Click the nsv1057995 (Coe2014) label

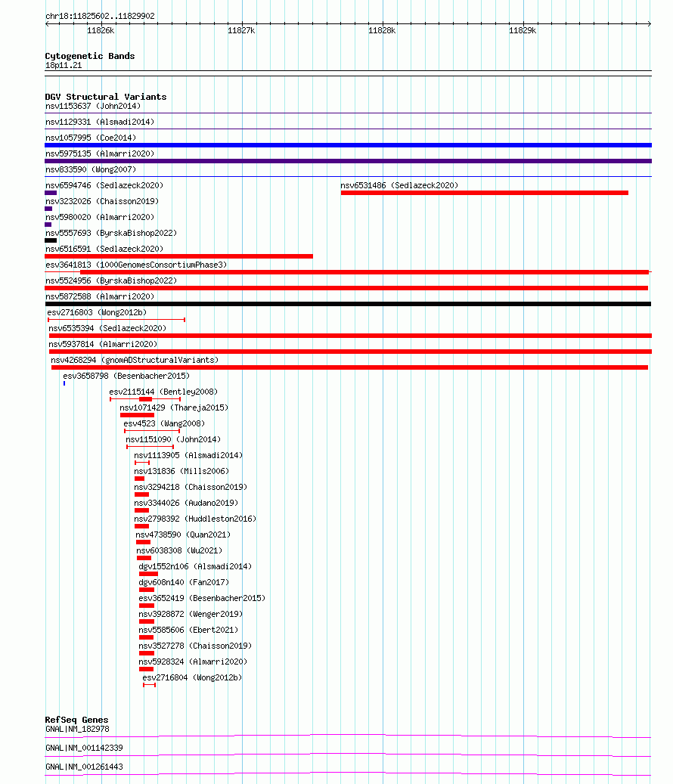coord(91,138)
